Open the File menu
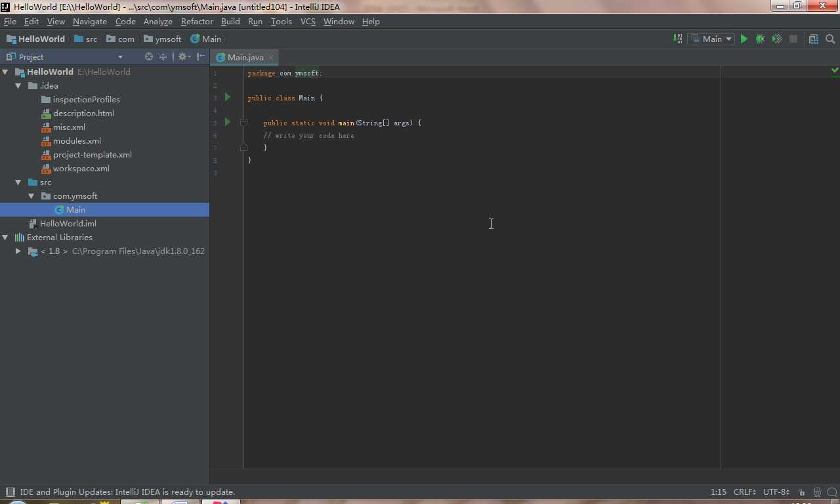The width and height of the screenshot is (840, 504). click(10, 21)
